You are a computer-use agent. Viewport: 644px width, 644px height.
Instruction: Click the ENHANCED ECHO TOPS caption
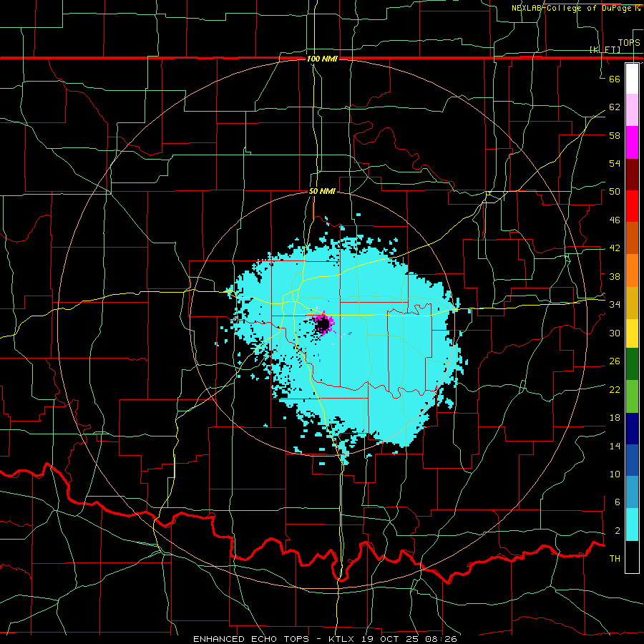coord(251,639)
